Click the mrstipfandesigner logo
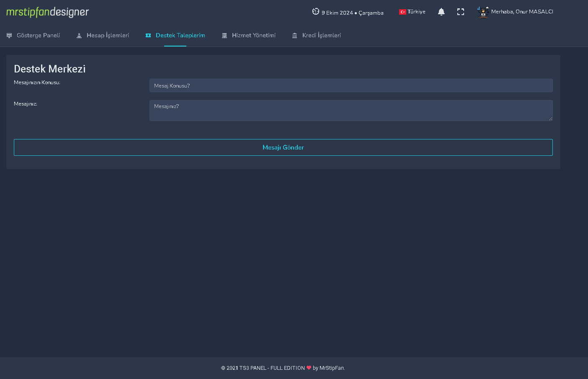Viewport: 588px width, 379px height. point(47,12)
